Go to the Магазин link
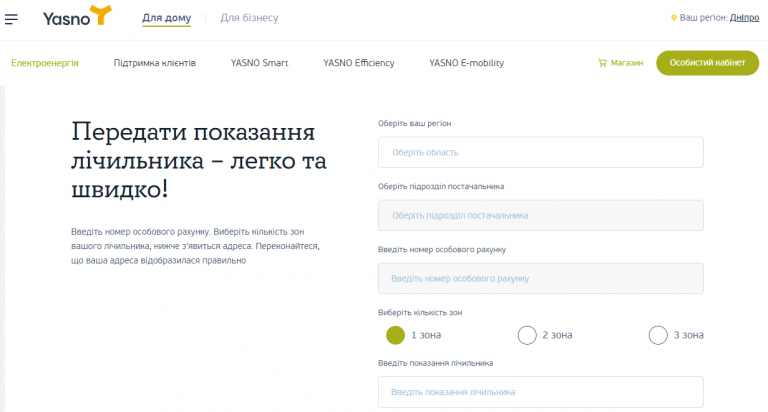 coord(627,63)
